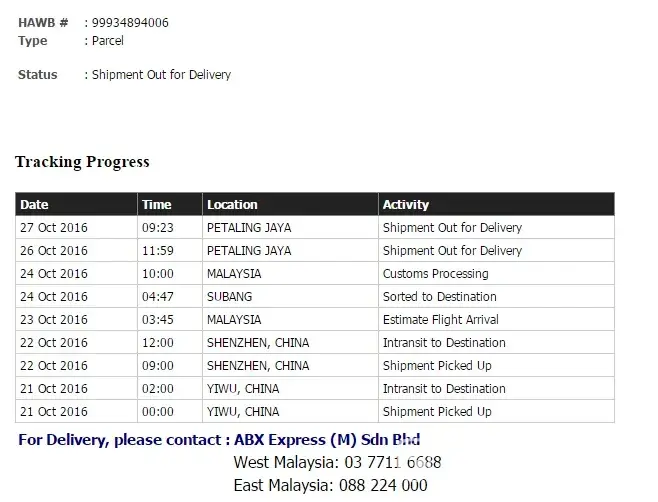This screenshot has width=658, height=502.
Task: Click the Activity column header
Action: pos(406,205)
